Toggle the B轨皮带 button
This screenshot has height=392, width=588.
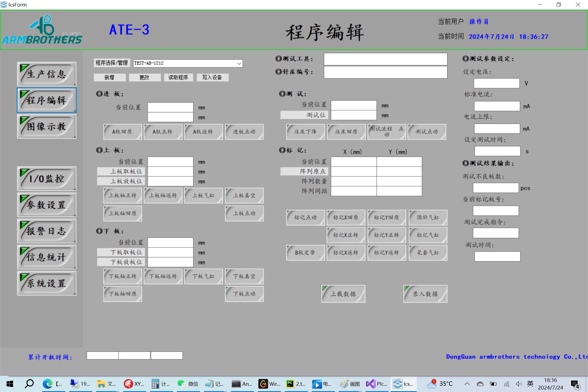tap(305, 253)
